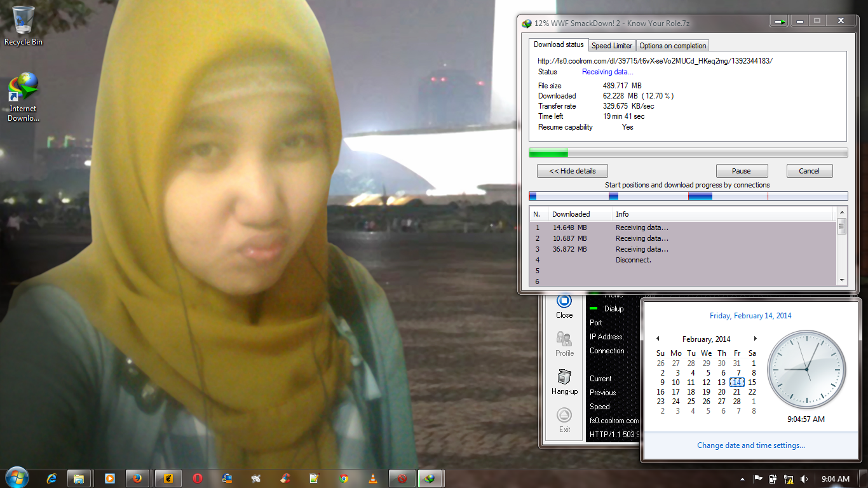Select connection row with 14.648 MB
The height and width of the screenshot is (488, 868).
683,227
